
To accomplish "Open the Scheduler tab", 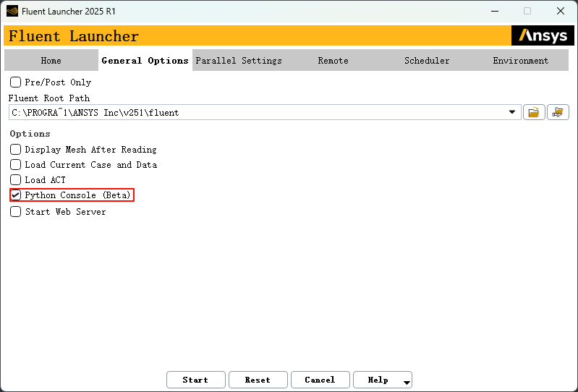I will coord(427,60).
